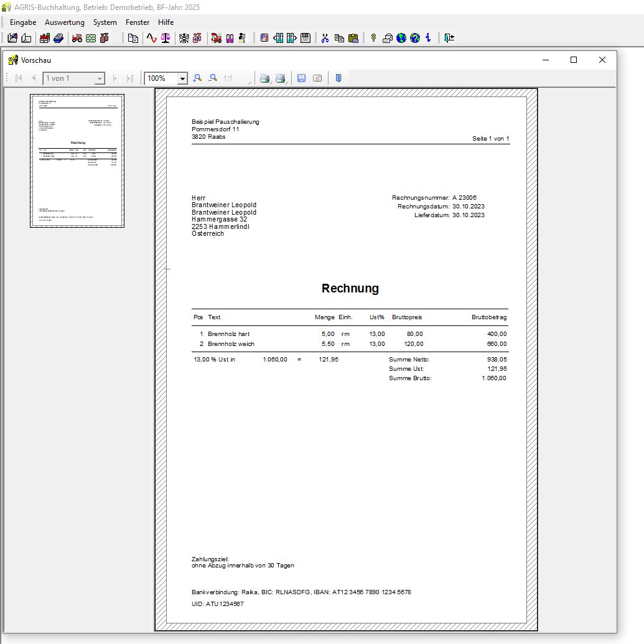This screenshot has height=644, width=644.
Task: Save the preview with the blue disk icon
Action: point(301,78)
